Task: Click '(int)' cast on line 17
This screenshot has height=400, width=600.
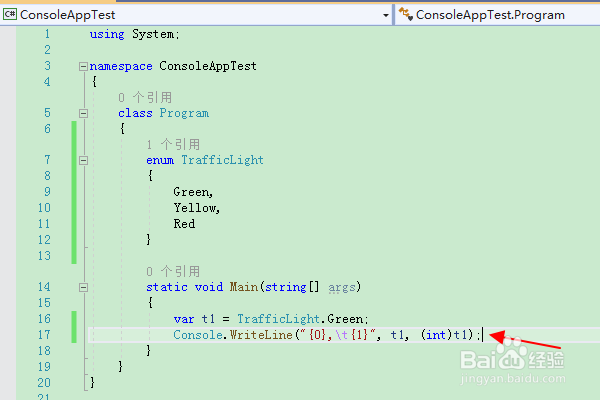Action: (x=436, y=335)
